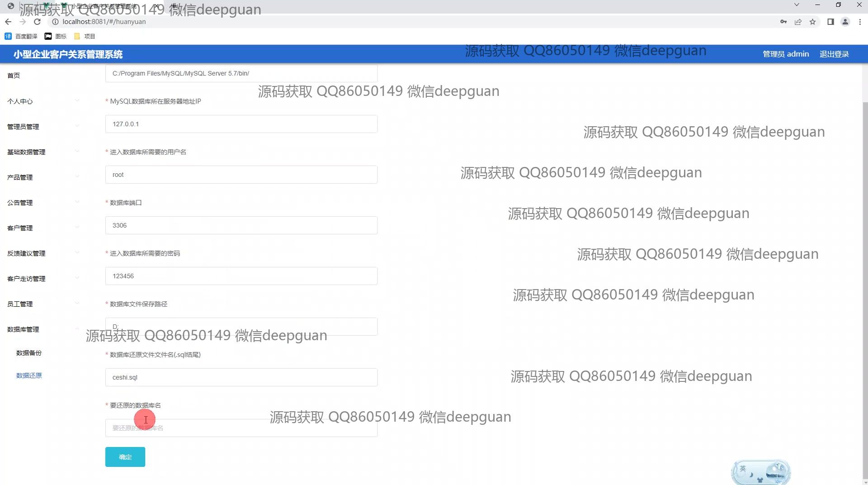The width and height of the screenshot is (868, 485).
Task: Expand the 客户管理 chevron
Action: click(x=77, y=227)
